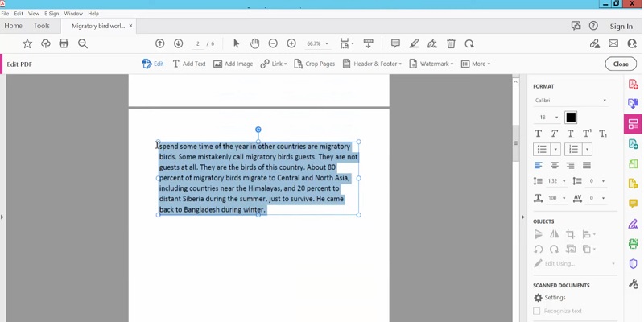Viewport: 644px width, 322px height.
Task: Click the rotate clockwise icon in toolbar
Action: 469,43
